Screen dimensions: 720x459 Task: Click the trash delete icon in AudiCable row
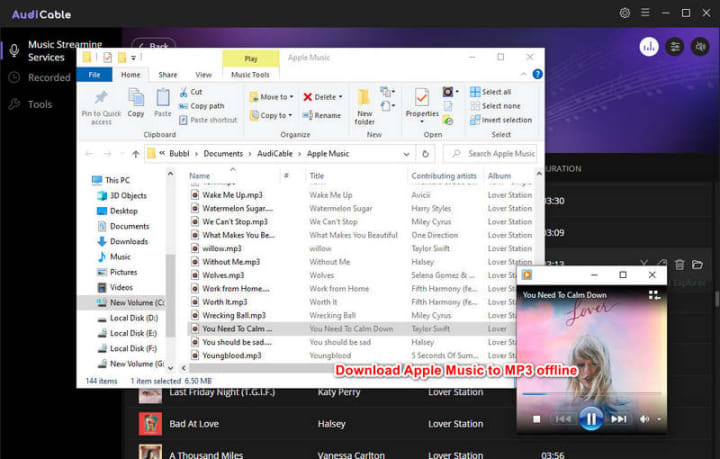coord(680,264)
